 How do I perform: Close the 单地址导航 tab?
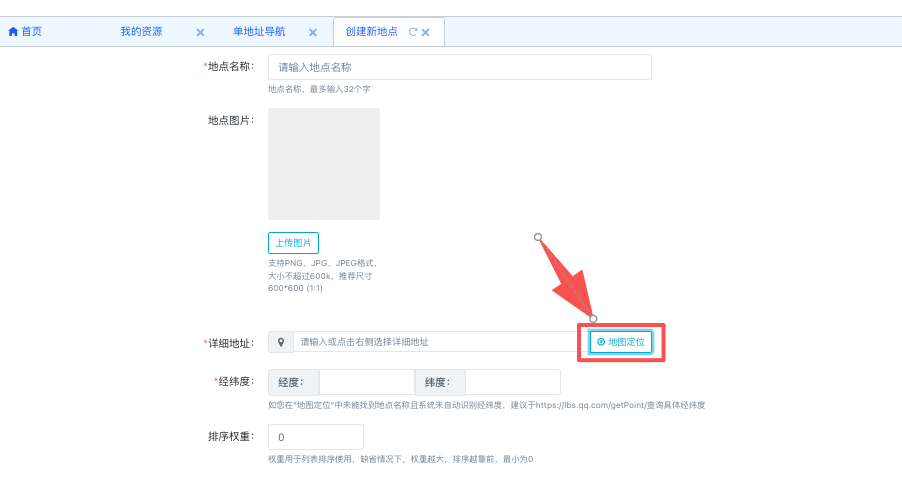(312, 32)
